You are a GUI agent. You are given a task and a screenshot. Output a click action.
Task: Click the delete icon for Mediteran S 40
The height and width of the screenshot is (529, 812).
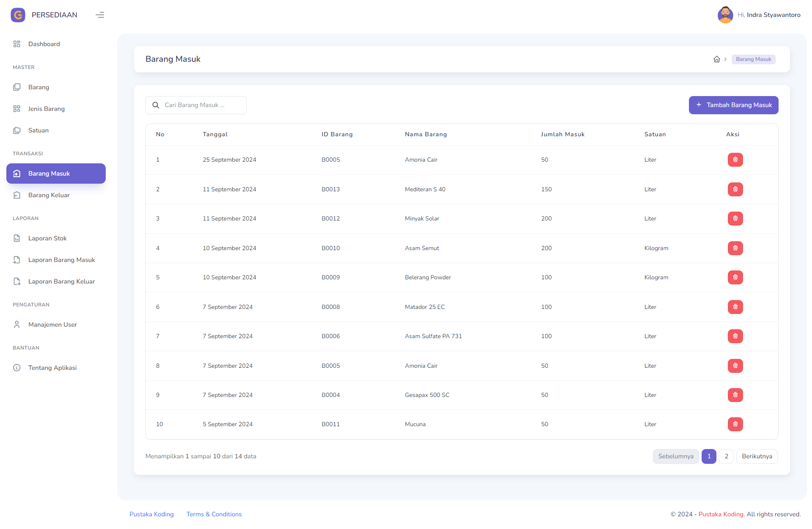(x=734, y=189)
